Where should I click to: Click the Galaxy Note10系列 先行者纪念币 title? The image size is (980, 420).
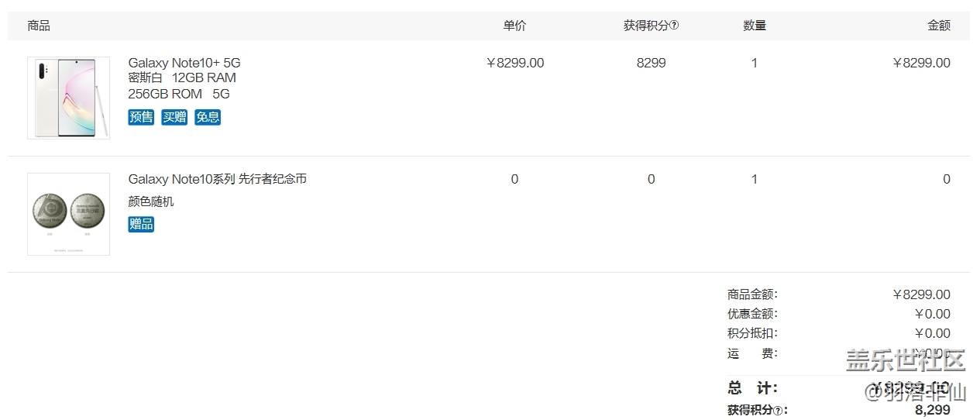pyautogui.click(x=217, y=179)
